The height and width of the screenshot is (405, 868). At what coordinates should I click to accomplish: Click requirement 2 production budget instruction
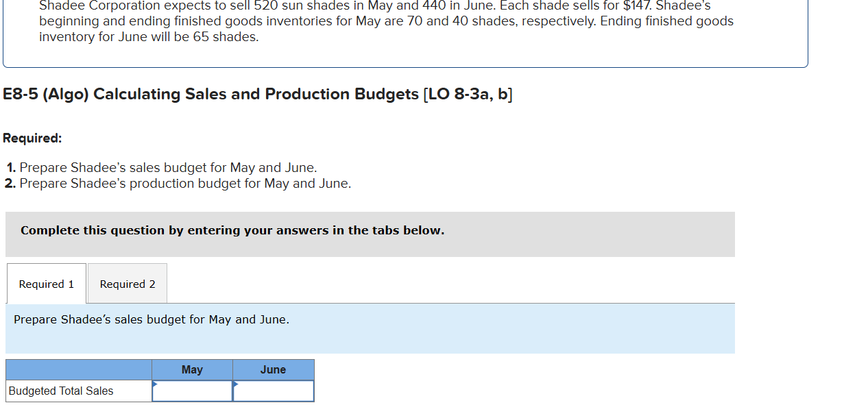(x=184, y=183)
